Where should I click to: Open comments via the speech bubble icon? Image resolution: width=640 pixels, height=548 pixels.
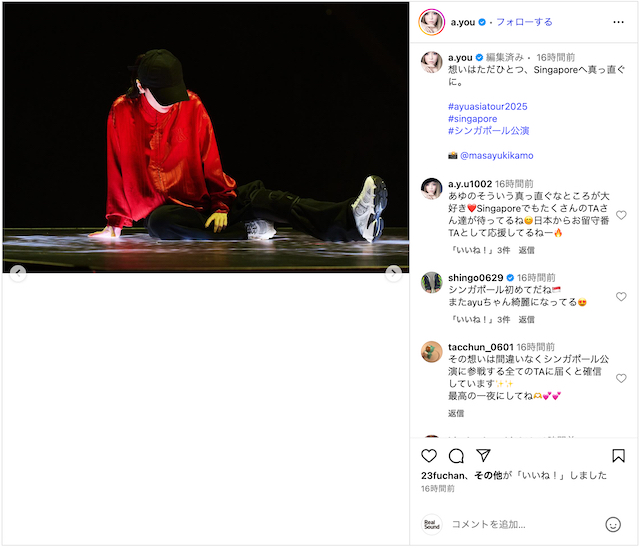(456, 456)
